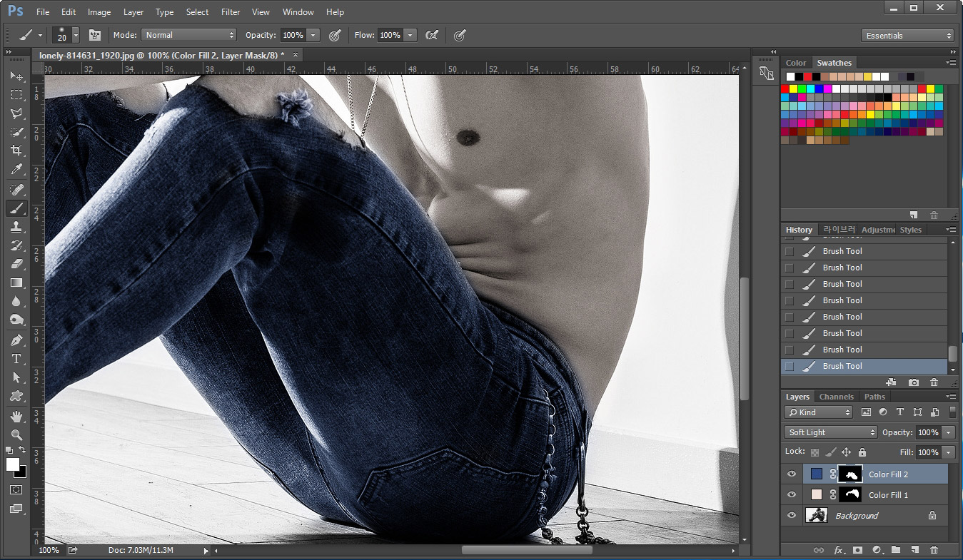Select the Eyedropper tool
This screenshot has height=560, width=963.
pyautogui.click(x=16, y=169)
